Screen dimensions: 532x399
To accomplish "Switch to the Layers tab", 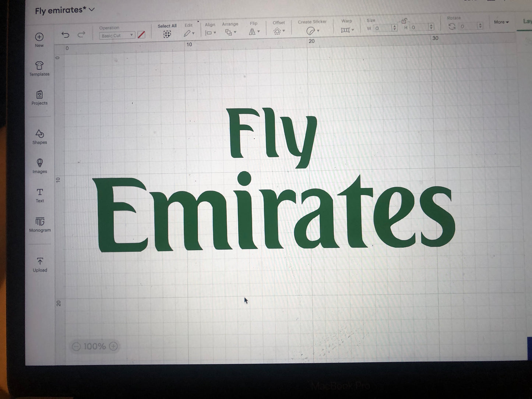I will click(526, 21).
